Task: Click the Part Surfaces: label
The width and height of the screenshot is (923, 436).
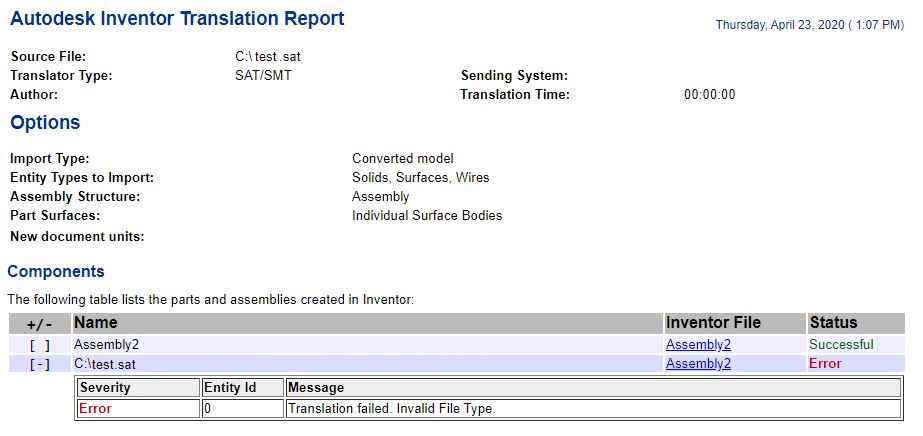Action: click(55, 215)
